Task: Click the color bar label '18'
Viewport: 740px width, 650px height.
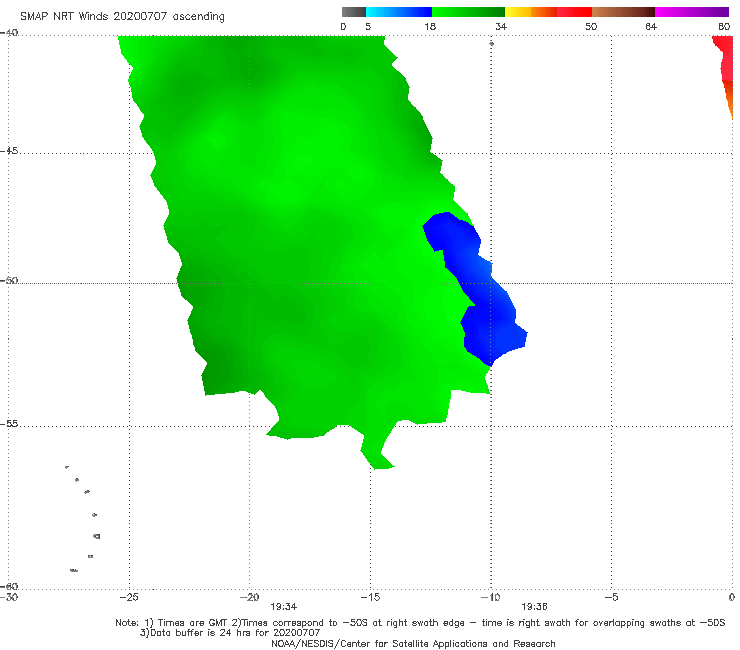Action: 430,27
